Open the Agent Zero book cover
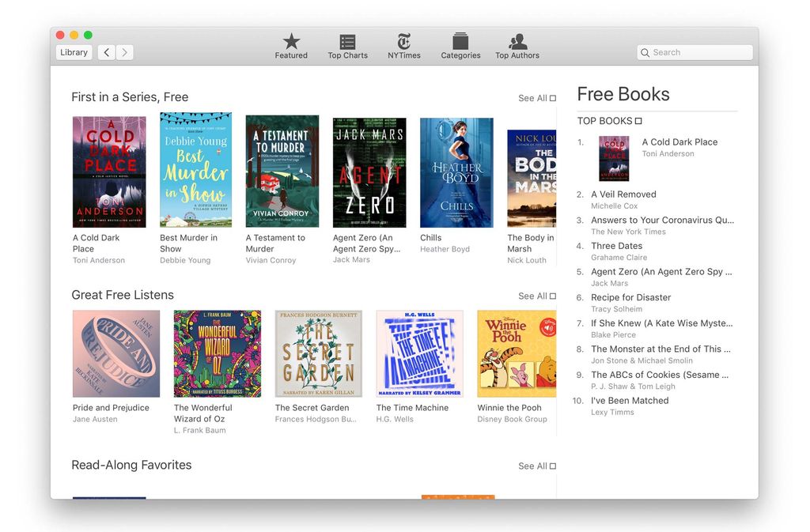The height and width of the screenshot is (532, 810). pos(369,172)
